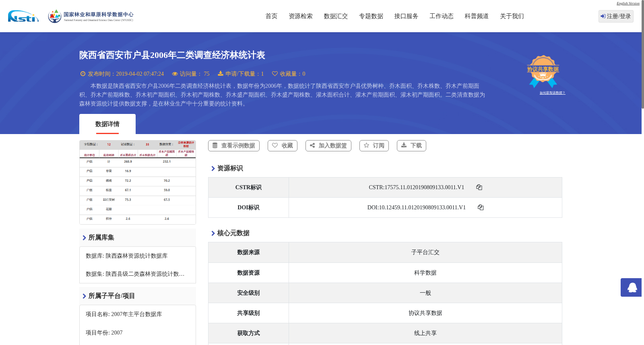Open the 科普频道 menu item

pos(477,16)
